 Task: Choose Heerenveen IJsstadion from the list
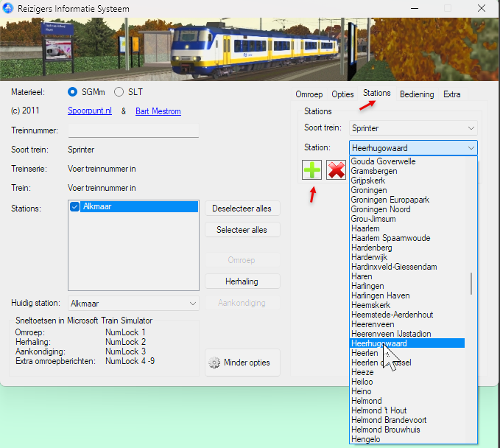(407, 334)
